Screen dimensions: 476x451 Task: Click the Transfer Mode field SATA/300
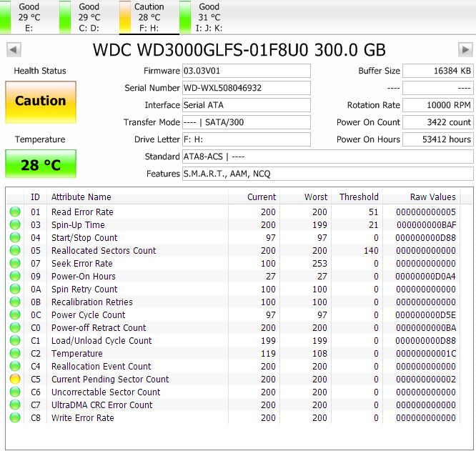pyautogui.click(x=246, y=122)
